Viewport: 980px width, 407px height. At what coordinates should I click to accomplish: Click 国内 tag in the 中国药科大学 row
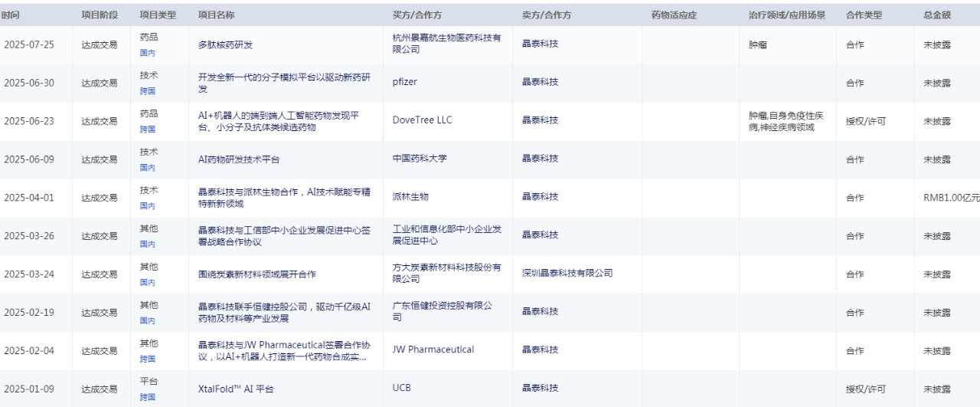coord(147,168)
